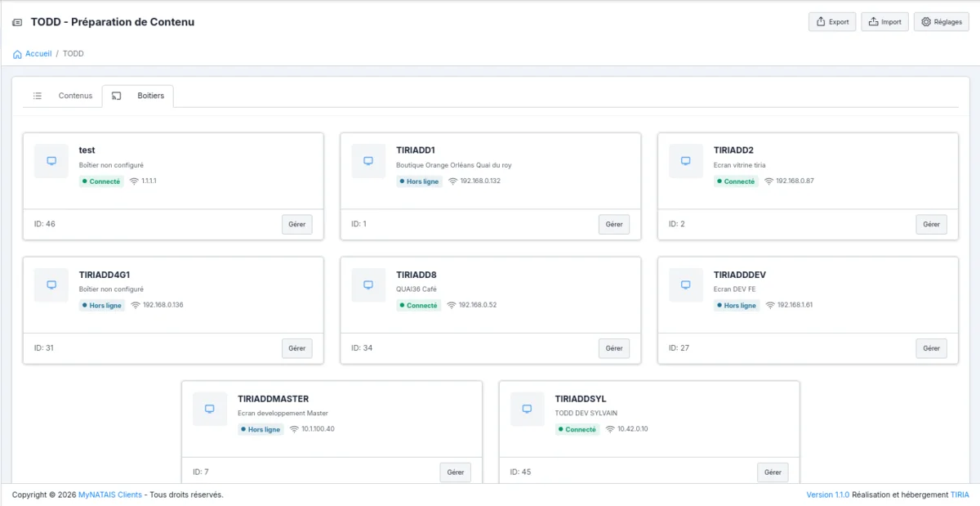Click 'ID: 45' label

pyautogui.click(x=520, y=472)
